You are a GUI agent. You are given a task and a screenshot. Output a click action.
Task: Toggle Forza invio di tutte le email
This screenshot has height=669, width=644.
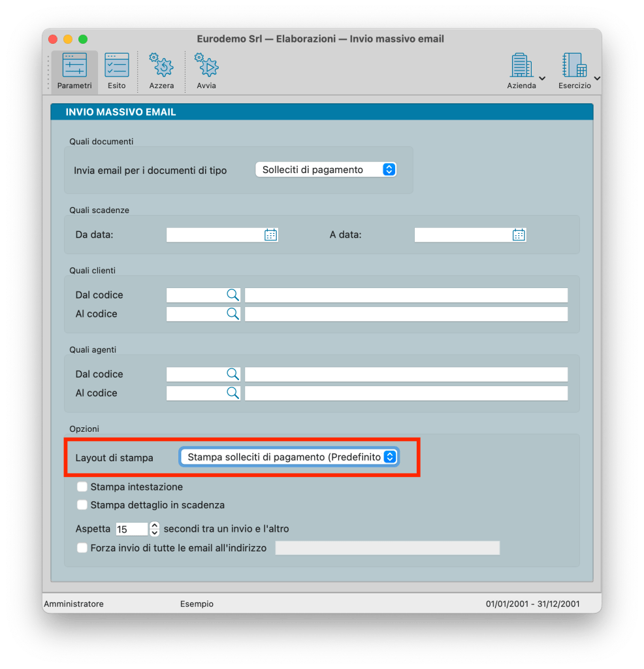point(82,548)
